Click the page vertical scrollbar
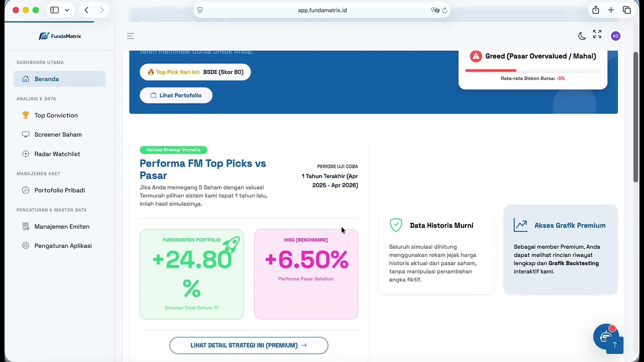644x362 pixels. click(636, 117)
